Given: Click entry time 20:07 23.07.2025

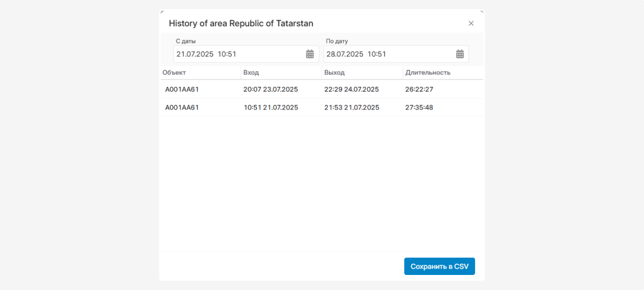Looking at the screenshot, I should point(270,89).
